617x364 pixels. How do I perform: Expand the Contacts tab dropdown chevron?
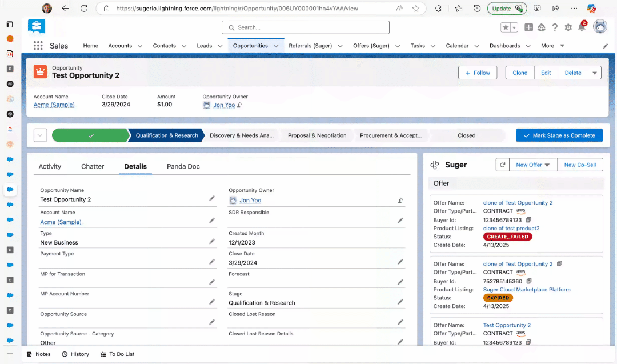(x=184, y=46)
